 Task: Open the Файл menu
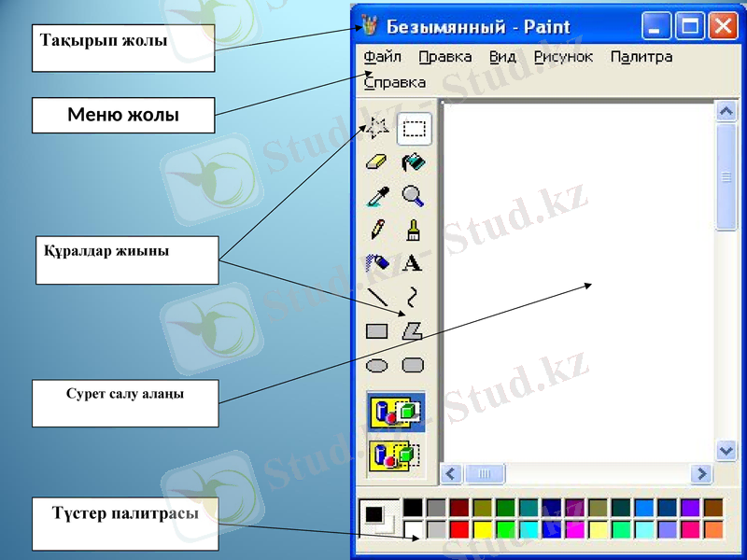click(382, 57)
